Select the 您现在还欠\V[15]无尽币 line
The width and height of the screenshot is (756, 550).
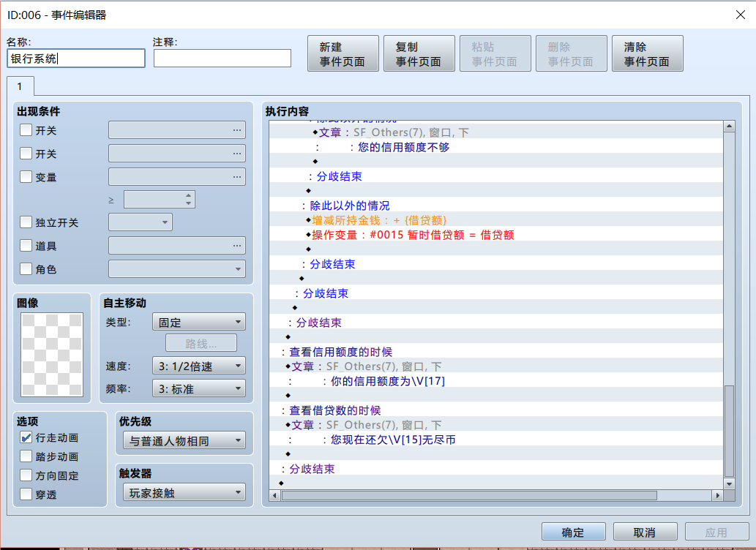[x=496, y=440]
